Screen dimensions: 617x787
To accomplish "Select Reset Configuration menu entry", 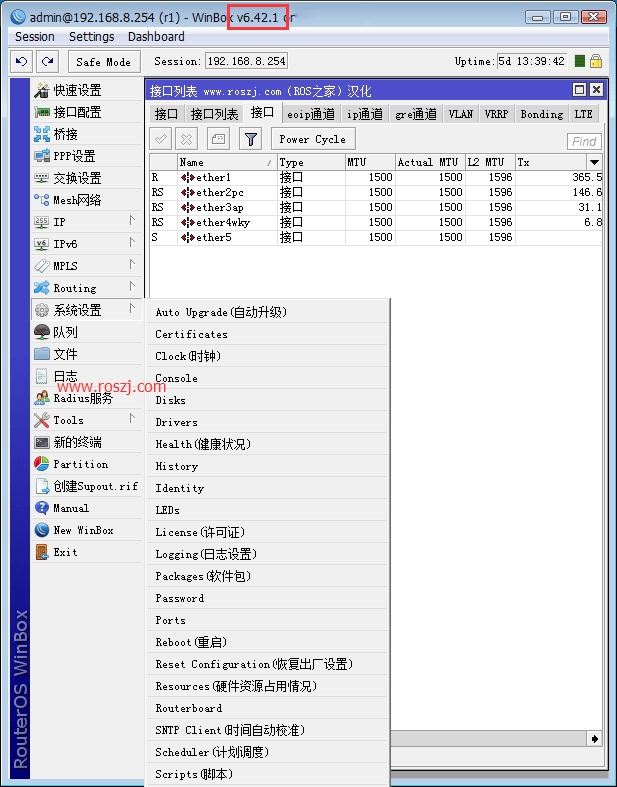I will point(267,665).
